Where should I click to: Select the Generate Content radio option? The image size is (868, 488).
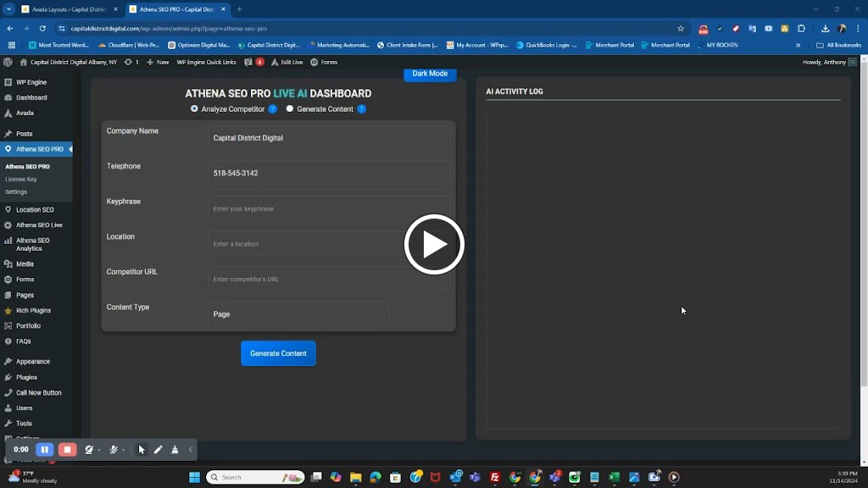(x=290, y=108)
